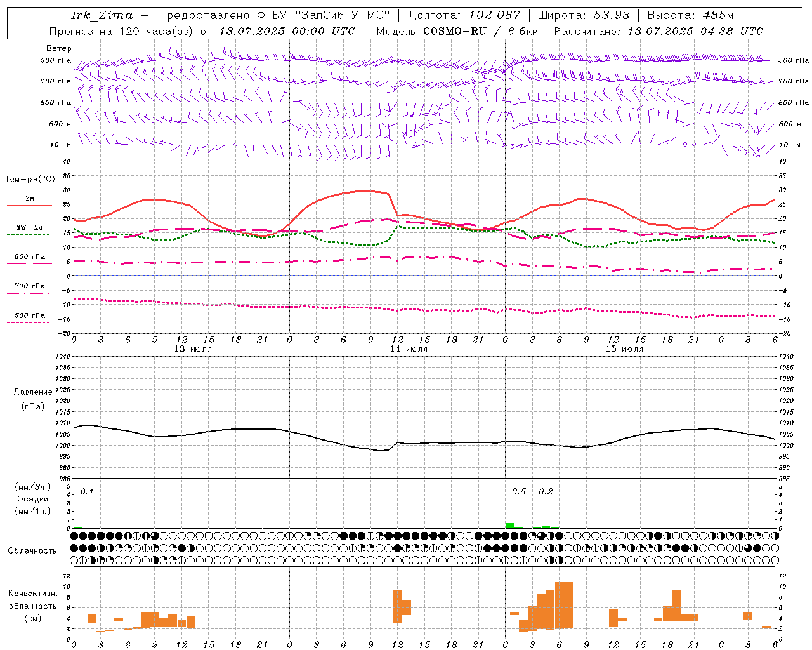Click the '(мм/1ч.)' precipitation unit label
This screenshot has width=812, height=650.
coord(33,511)
